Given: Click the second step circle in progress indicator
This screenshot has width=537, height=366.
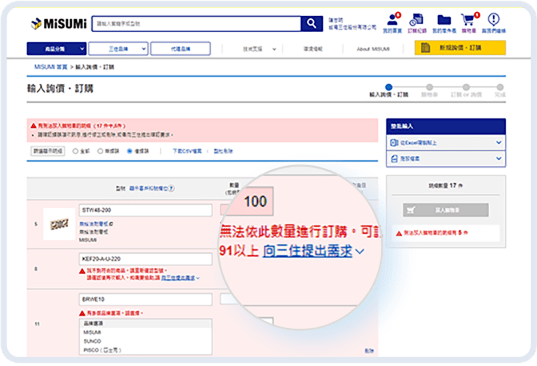Looking at the screenshot, I should pyautogui.click(x=429, y=87).
